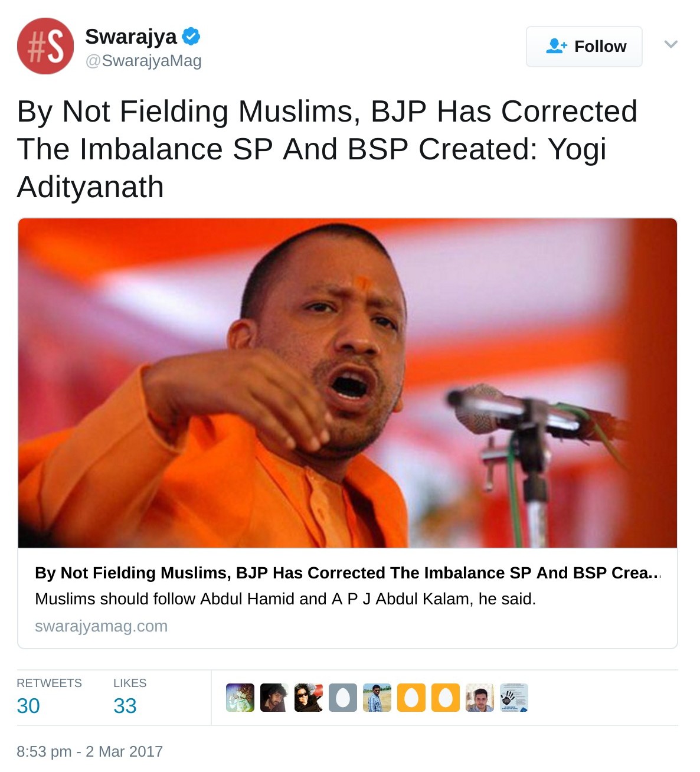Click the grey egg default avatar
The image size is (700, 772).
343,698
